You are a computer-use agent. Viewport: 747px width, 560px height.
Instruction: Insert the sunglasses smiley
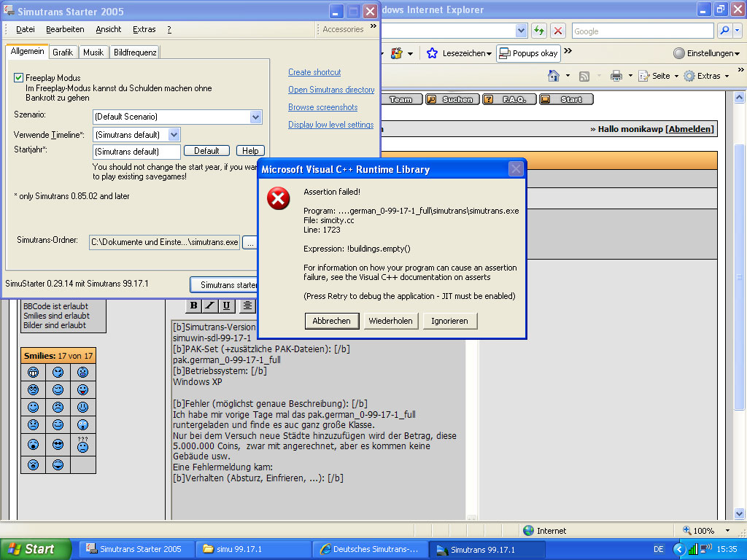[x=58, y=444]
